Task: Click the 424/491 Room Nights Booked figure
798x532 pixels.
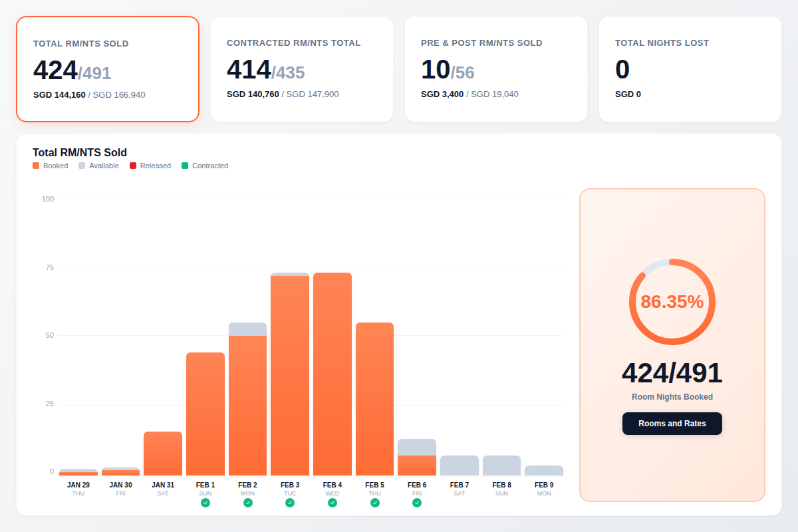Action: click(x=672, y=372)
